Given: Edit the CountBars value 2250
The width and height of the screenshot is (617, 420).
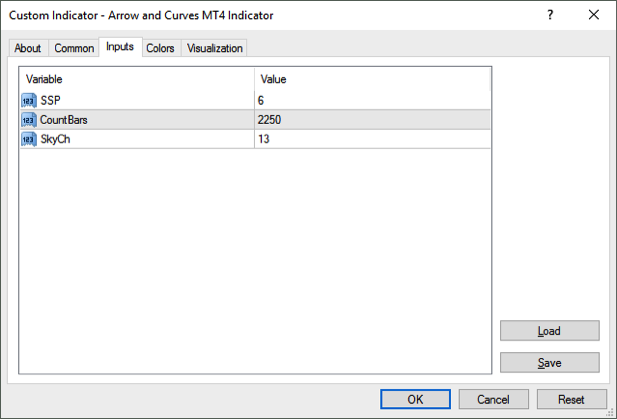Looking at the screenshot, I should click(372, 120).
